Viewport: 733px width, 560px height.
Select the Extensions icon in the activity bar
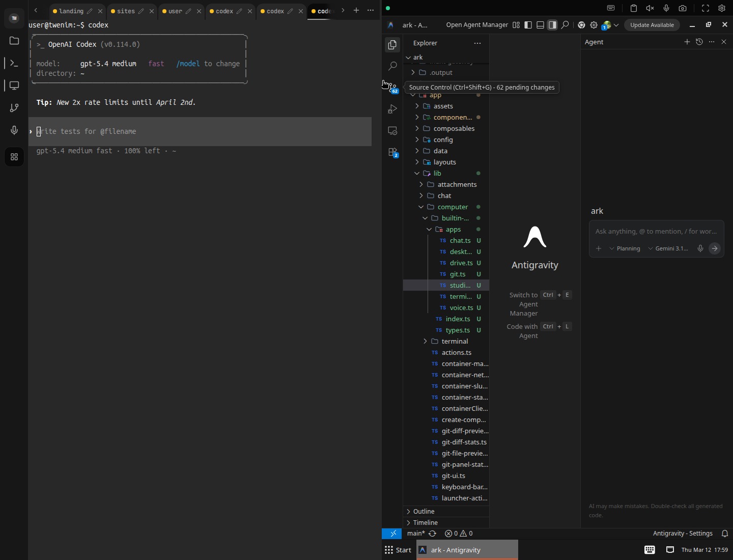[393, 152]
